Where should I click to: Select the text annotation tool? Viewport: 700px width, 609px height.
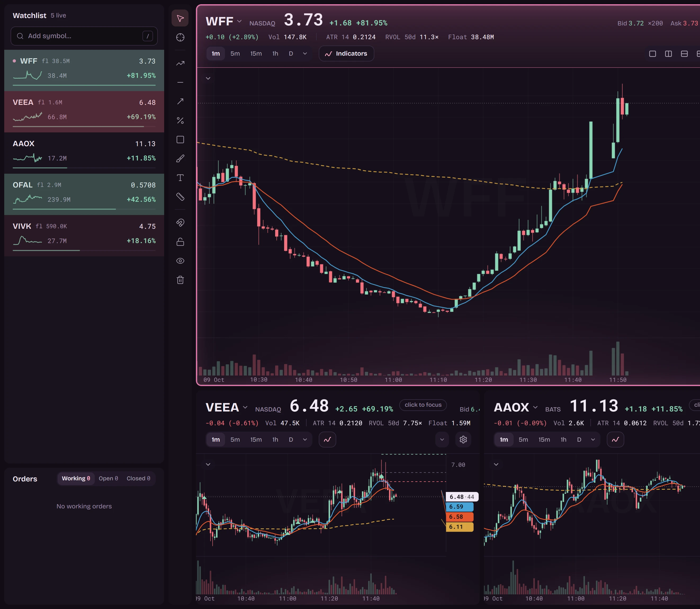180,178
